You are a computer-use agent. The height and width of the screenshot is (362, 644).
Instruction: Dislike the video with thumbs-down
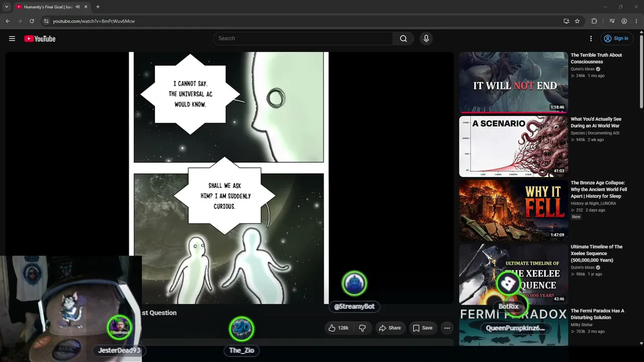click(x=362, y=328)
